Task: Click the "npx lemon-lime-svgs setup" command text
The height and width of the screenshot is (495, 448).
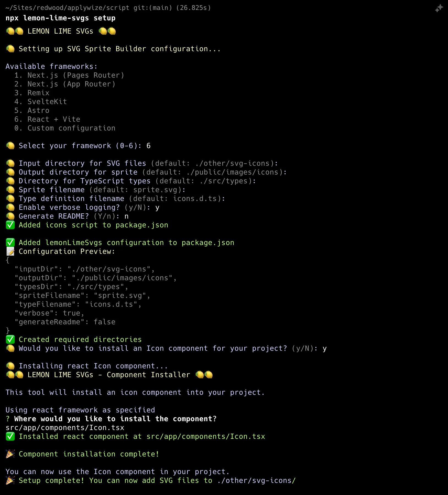Action: pyautogui.click(x=61, y=18)
